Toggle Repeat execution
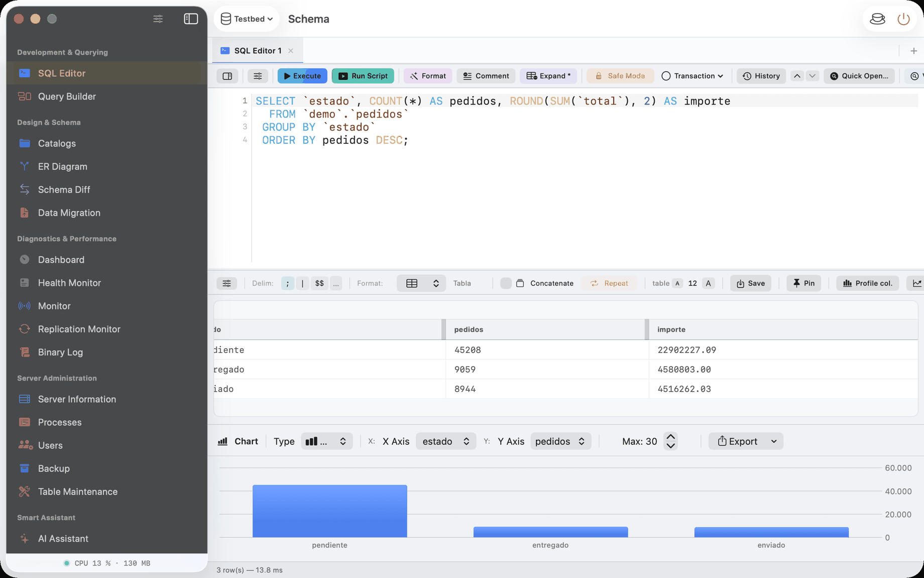Image resolution: width=924 pixels, height=578 pixels. [609, 283]
